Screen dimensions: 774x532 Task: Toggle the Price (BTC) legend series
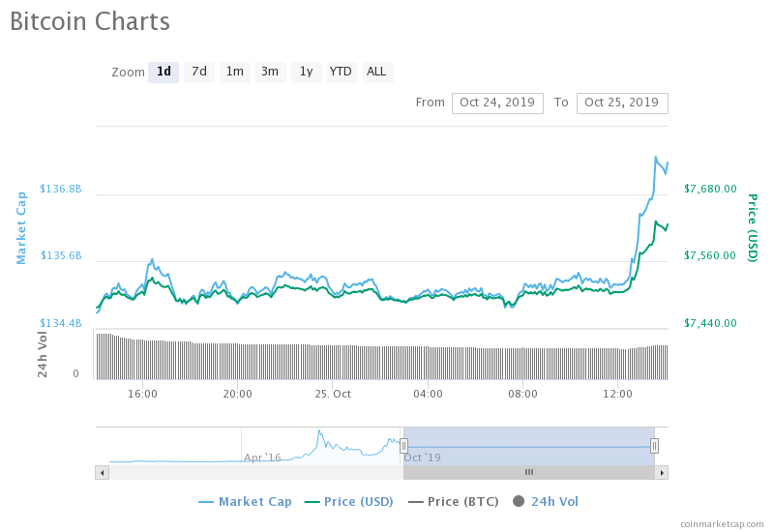[x=453, y=502]
